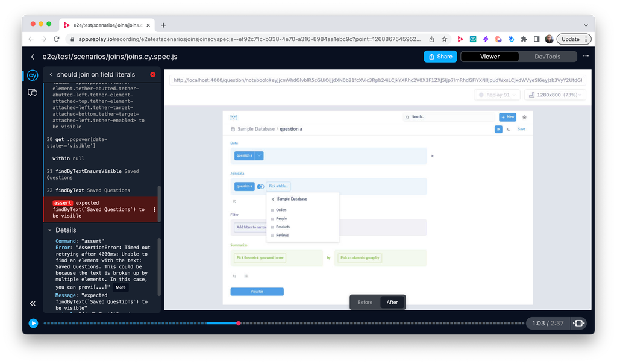Click the Pick a table button
617x364 pixels.
tap(278, 186)
